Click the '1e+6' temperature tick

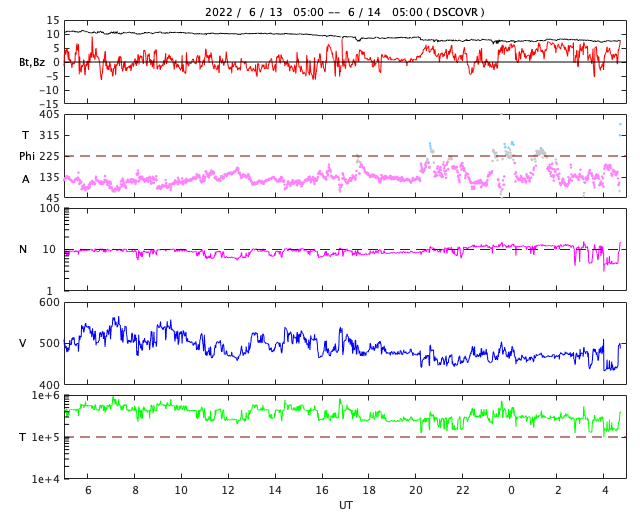(46, 395)
